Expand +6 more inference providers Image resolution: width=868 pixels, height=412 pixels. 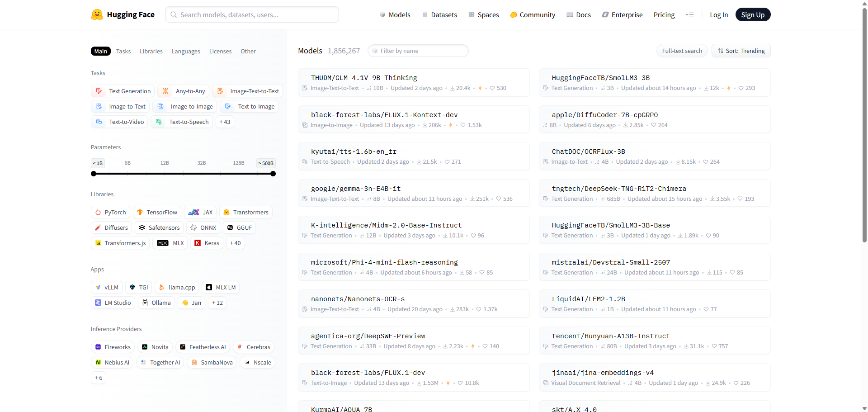point(99,378)
